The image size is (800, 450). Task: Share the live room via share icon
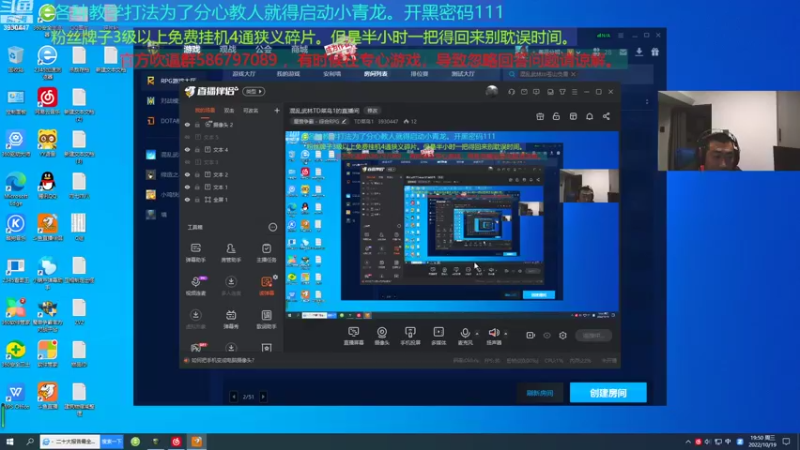coord(606,116)
